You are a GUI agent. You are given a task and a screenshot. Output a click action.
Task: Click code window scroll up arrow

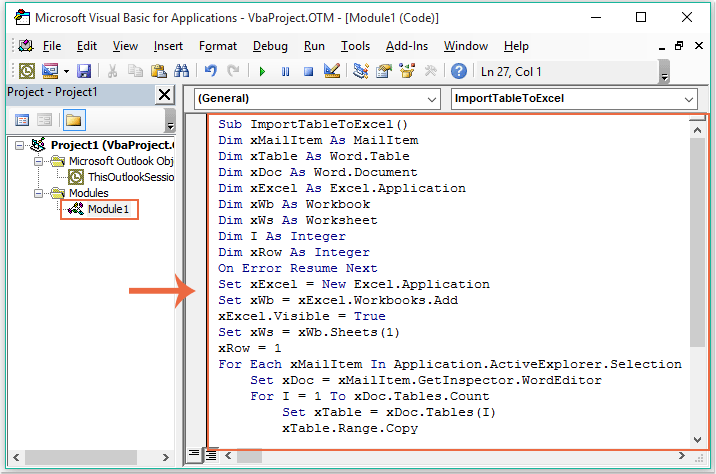(x=697, y=130)
